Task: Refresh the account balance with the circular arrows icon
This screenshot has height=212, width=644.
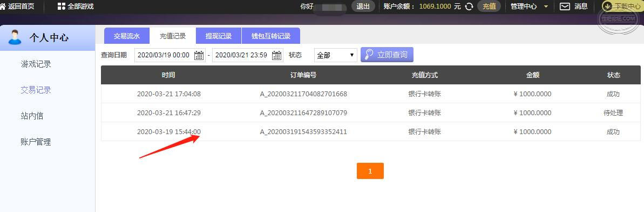Action: click(469, 6)
